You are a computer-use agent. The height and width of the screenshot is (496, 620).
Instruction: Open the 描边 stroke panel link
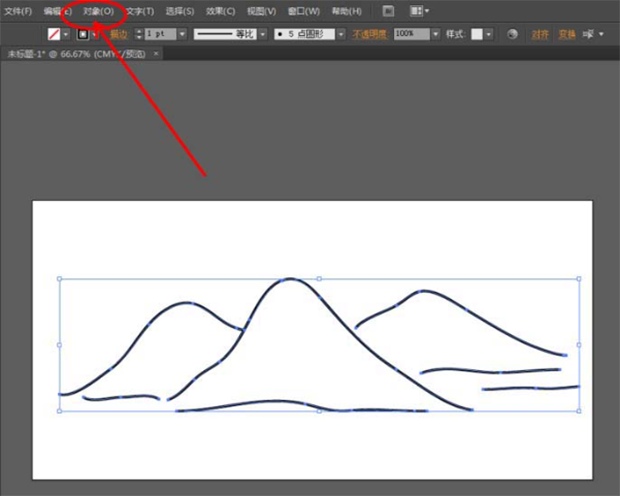(x=119, y=34)
